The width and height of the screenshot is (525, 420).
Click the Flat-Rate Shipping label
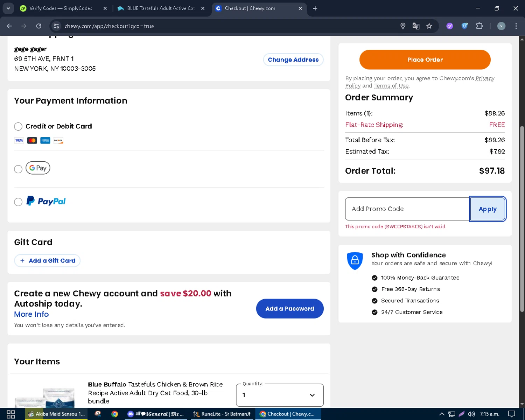tap(374, 125)
